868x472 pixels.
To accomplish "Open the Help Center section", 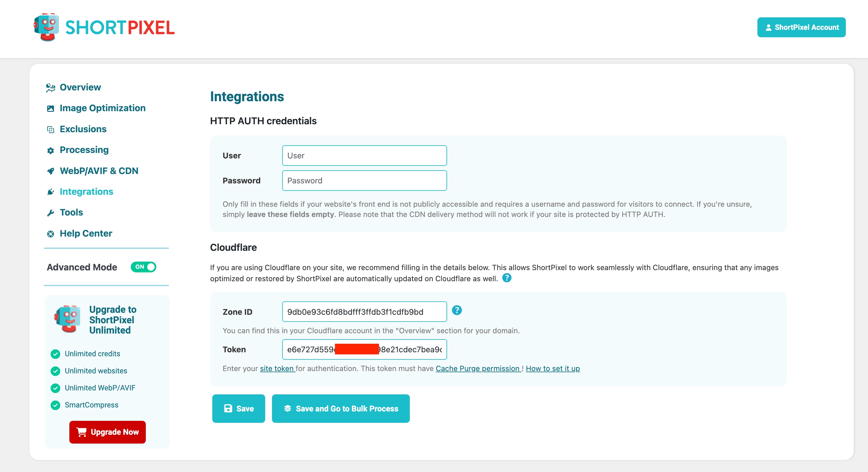I will [86, 233].
